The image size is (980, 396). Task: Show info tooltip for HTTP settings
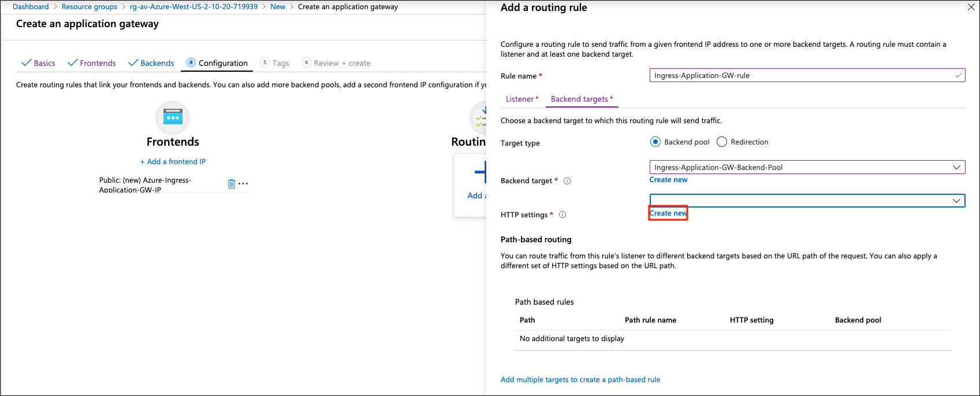(x=562, y=214)
